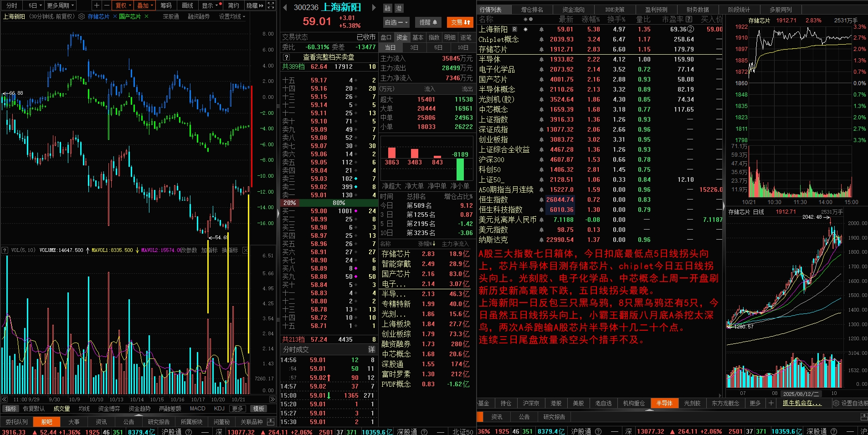Select 10日 fund flow period
The image size is (868, 435).
pyautogui.click(x=463, y=47)
